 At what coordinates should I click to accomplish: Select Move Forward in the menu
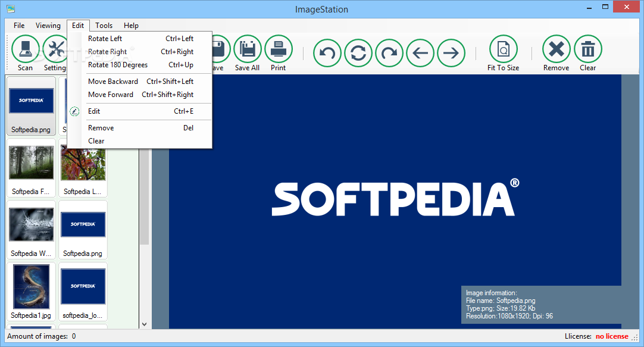pos(140,95)
